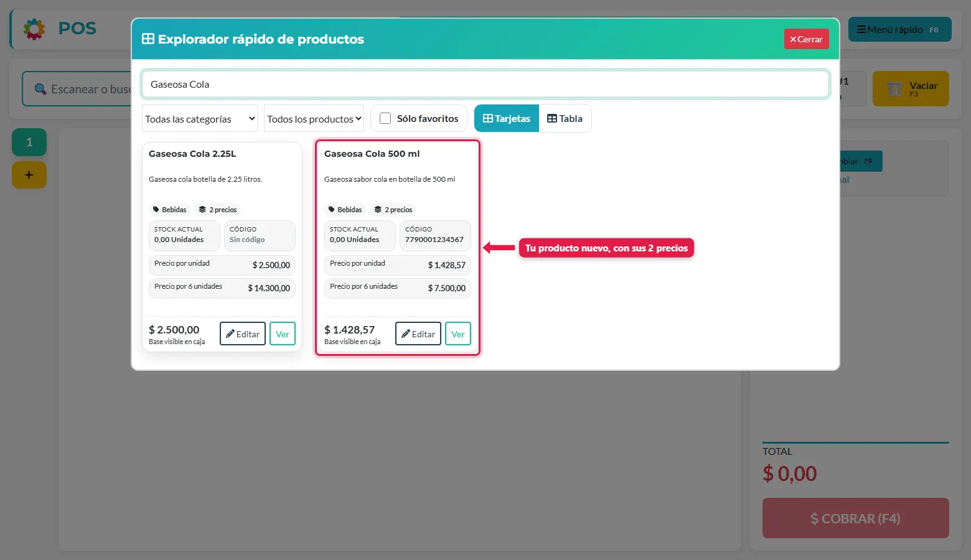Select Precio por 6 unidades $ 14.300,00 row
971x560 pixels.
pyautogui.click(x=222, y=288)
